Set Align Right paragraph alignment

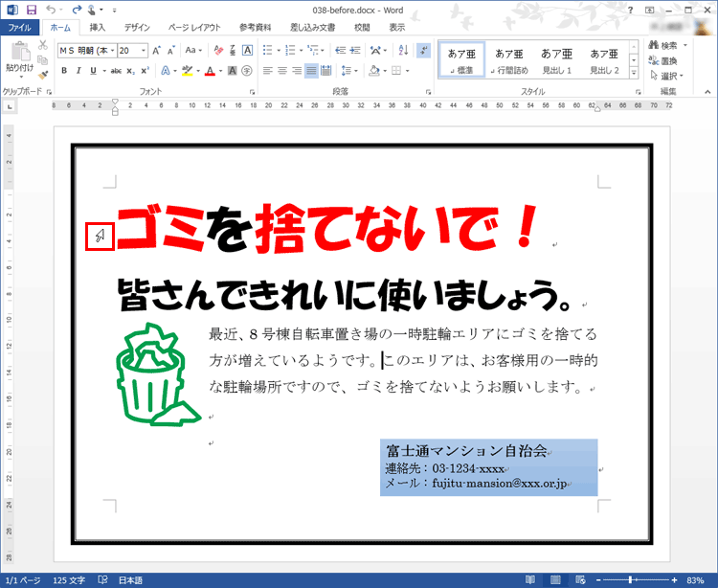pos(297,71)
